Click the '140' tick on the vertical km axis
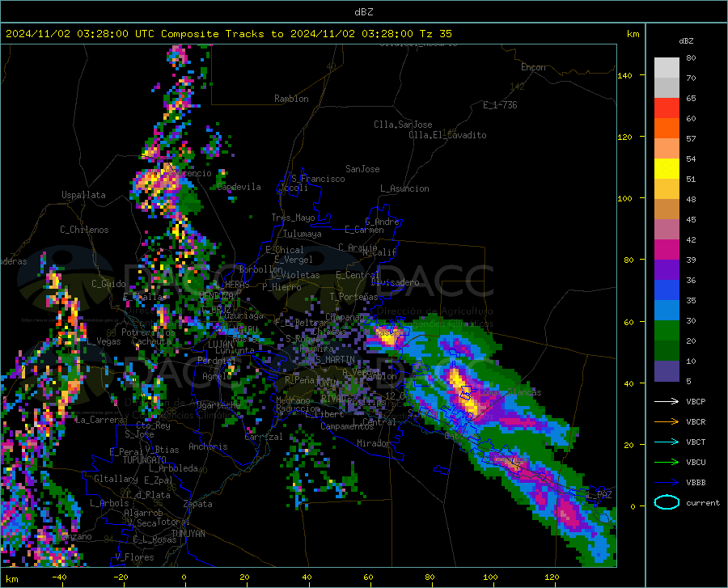 click(624, 75)
